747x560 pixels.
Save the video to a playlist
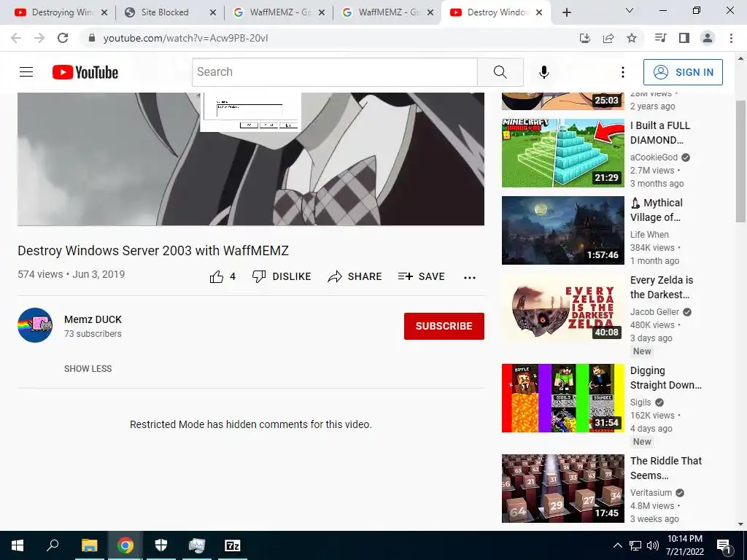[421, 276]
